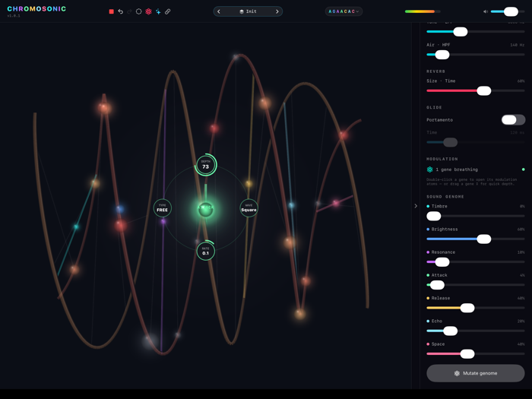Viewport: 532px width, 399px height.
Task: Click the red atom mutate icon
Action: point(148,11)
